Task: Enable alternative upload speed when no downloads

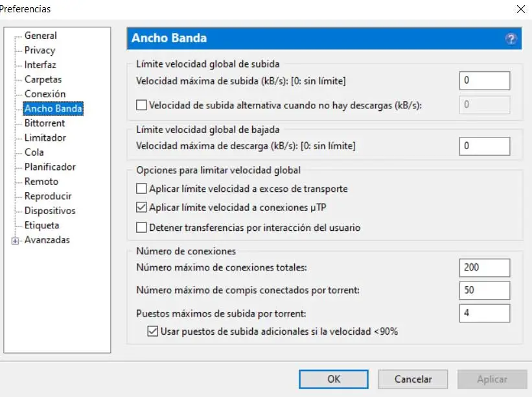Action: [141, 105]
